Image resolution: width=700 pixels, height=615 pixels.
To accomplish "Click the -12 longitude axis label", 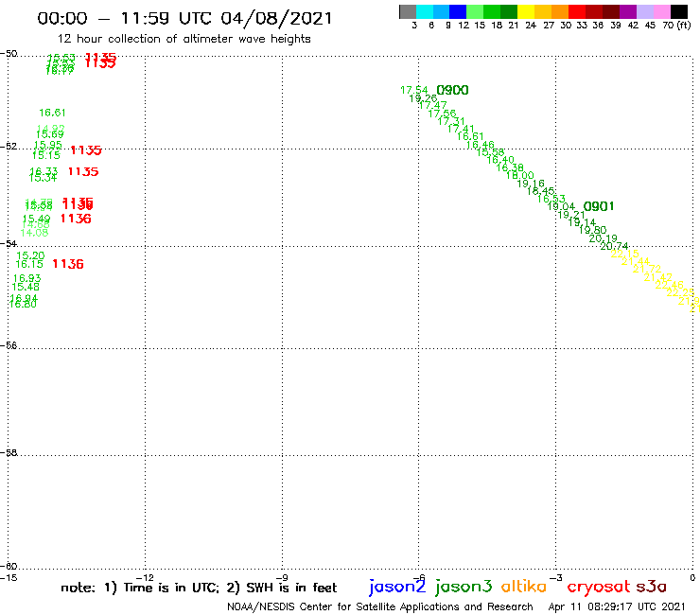I will click(x=145, y=578).
